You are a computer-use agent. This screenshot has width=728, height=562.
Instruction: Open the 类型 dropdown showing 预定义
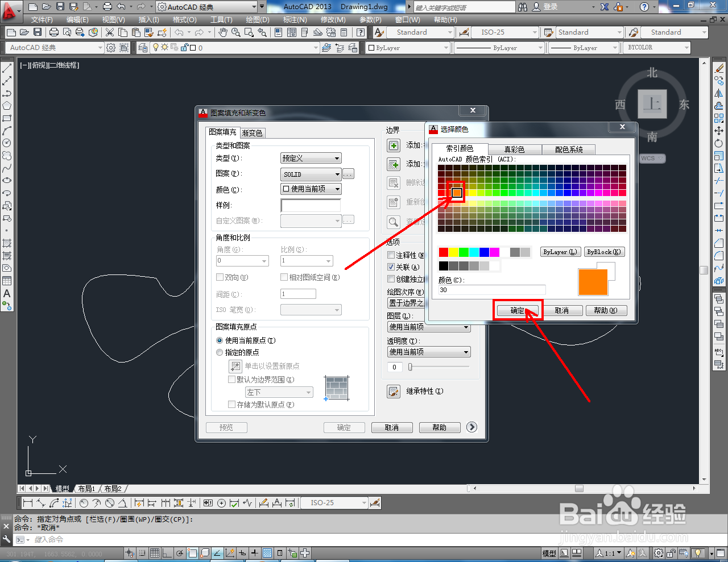(311, 158)
